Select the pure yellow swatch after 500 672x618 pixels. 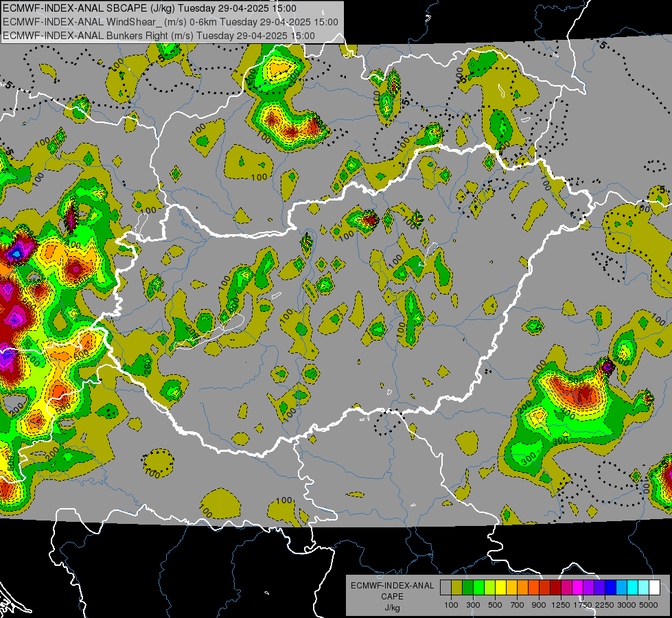coord(500,587)
